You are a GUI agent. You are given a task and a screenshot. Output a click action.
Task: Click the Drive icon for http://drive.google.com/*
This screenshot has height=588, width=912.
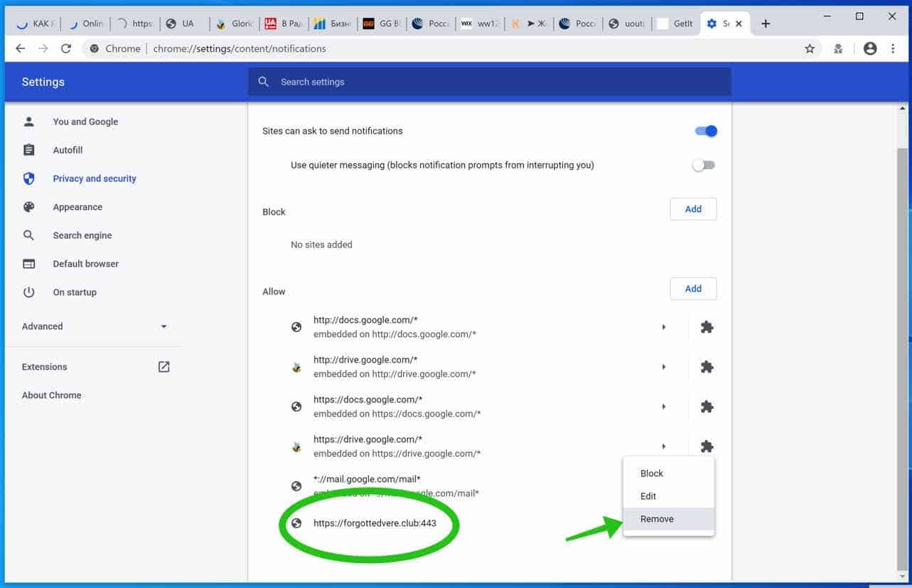296,367
